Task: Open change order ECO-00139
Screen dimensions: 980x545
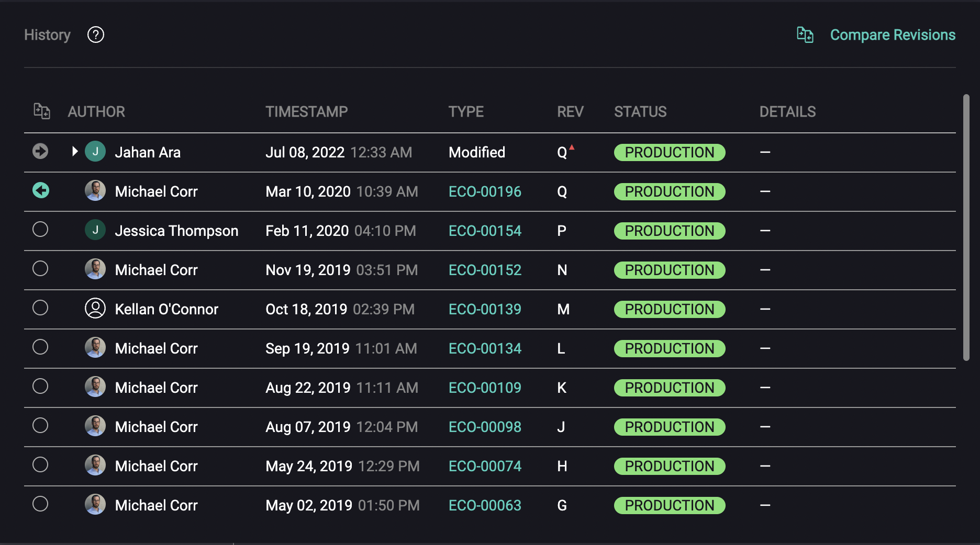Action: click(x=485, y=309)
